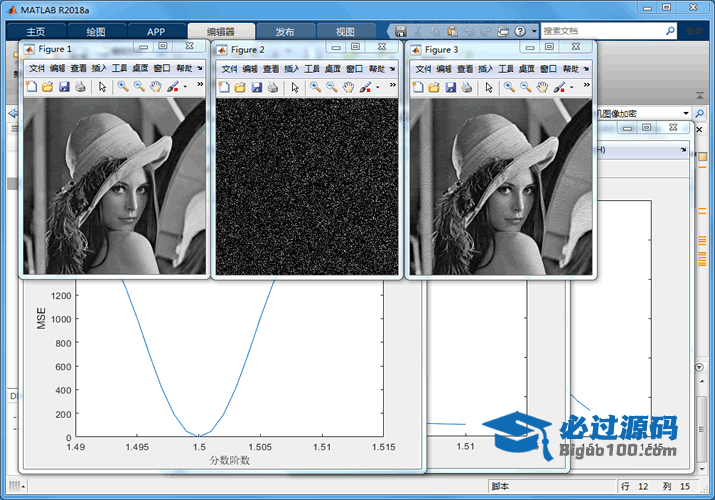Open the 帮助 menu in Figure 3
Viewport: 715px width, 500px height.
[x=570, y=69]
